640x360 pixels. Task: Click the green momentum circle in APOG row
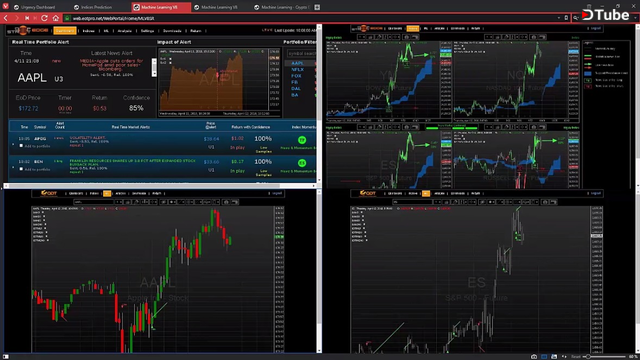click(302, 140)
